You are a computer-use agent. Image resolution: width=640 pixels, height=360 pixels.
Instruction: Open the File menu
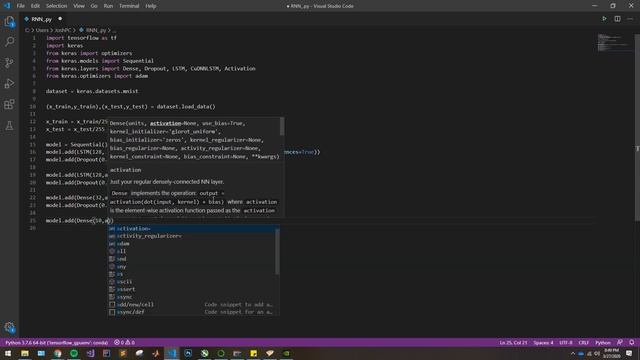[20, 6]
